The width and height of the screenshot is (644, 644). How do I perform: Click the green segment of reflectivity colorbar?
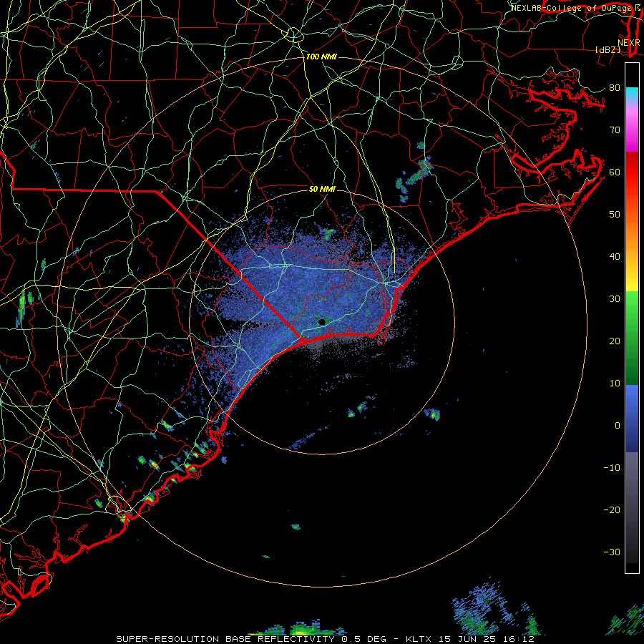click(632, 338)
